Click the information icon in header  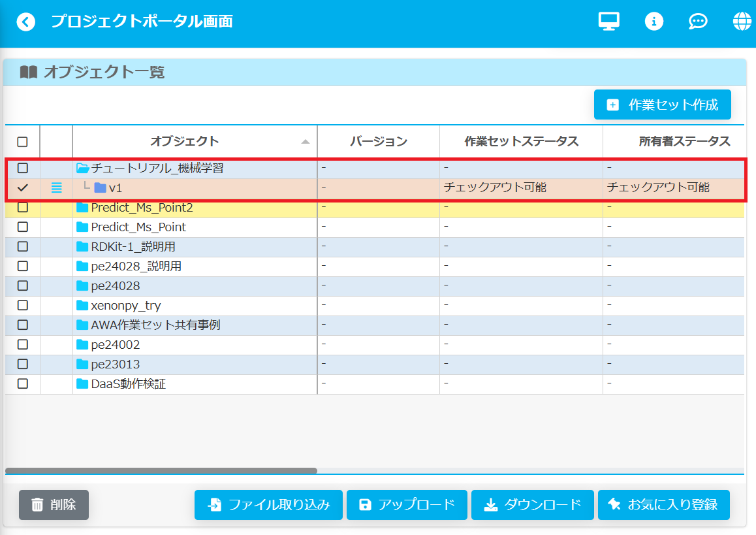pos(654,22)
